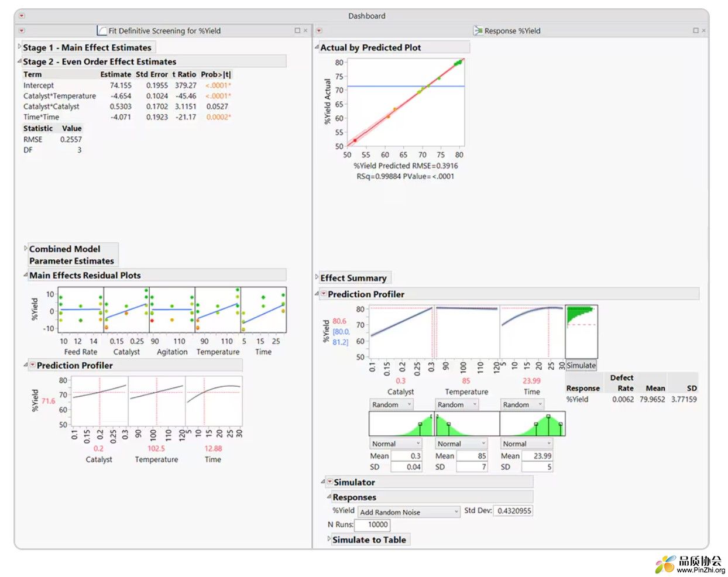Open the Response %Yield panel's red triangle menu
728x577 pixels.
tap(318, 30)
